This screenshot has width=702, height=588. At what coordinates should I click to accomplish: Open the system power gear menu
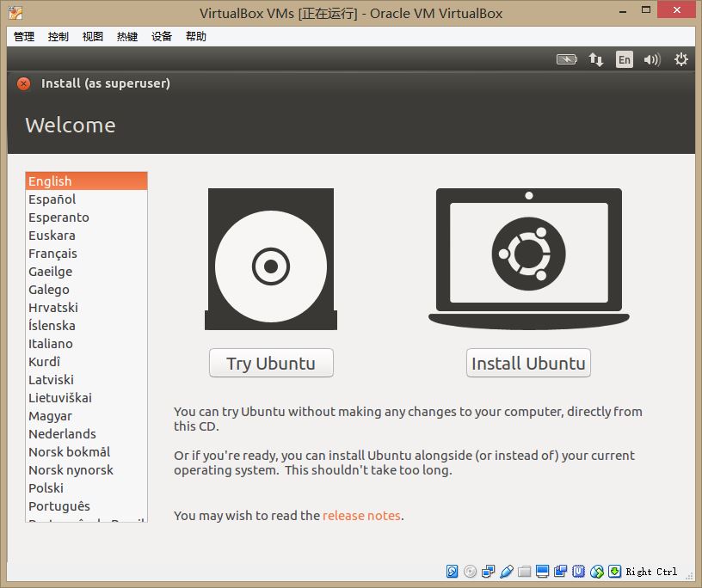pyautogui.click(x=681, y=59)
